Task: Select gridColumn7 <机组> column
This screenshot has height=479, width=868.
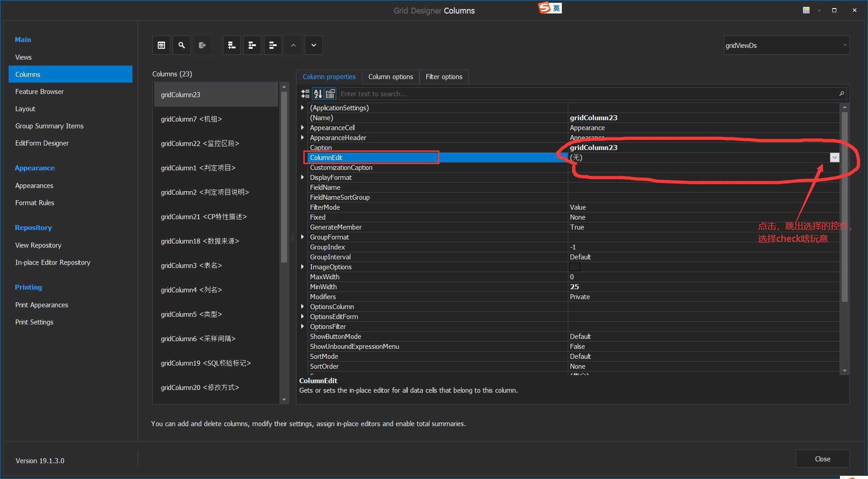Action: click(216, 119)
